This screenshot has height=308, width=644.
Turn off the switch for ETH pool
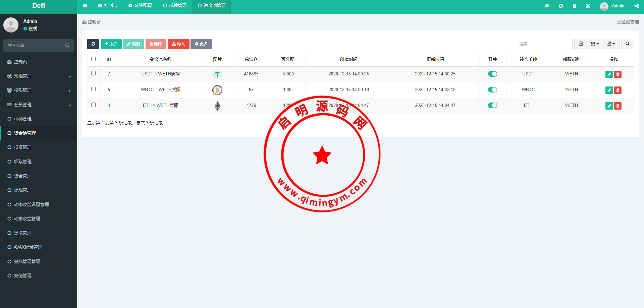[x=492, y=106]
